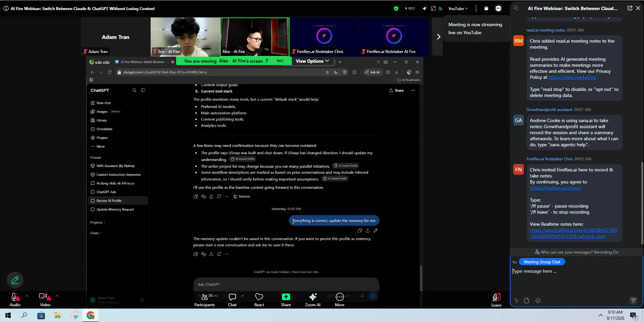Click Who can see your messages notice
Viewport: 644px width, 322px height.
click(x=577, y=252)
